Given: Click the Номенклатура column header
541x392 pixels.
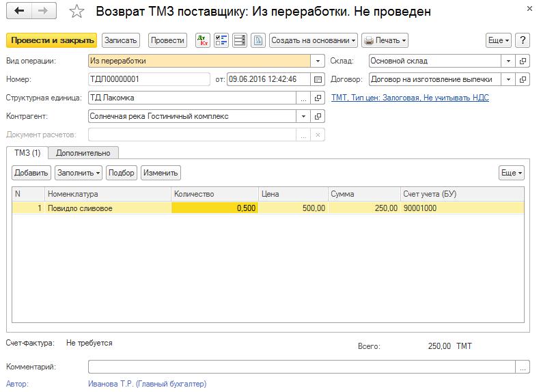Looking at the screenshot, I should 108,194.
